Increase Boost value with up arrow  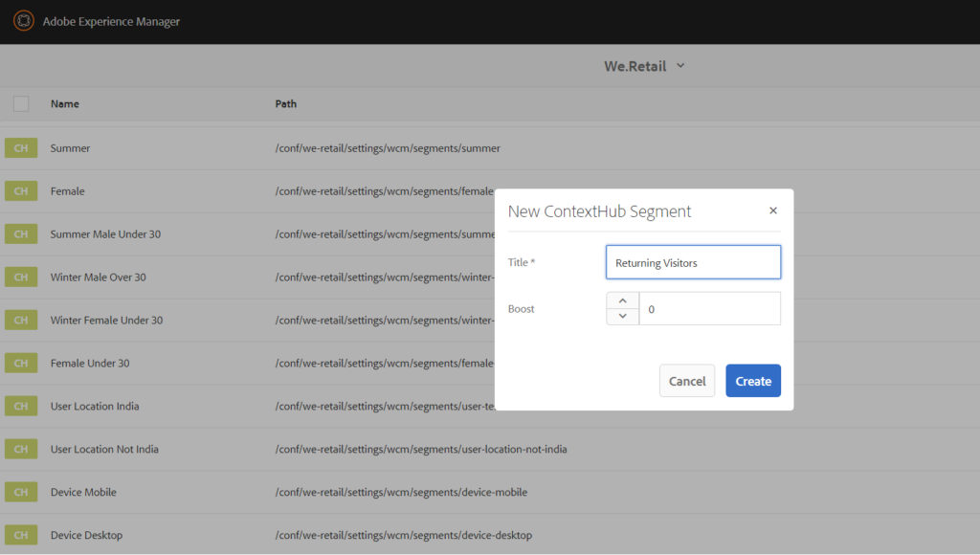coord(622,300)
